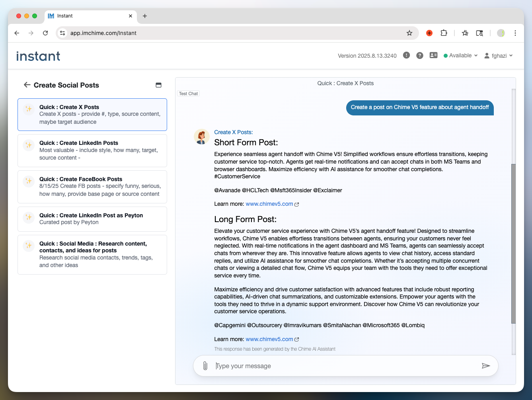Send the message with the arrow icon
This screenshot has width=532, height=400.
click(486, 366)
